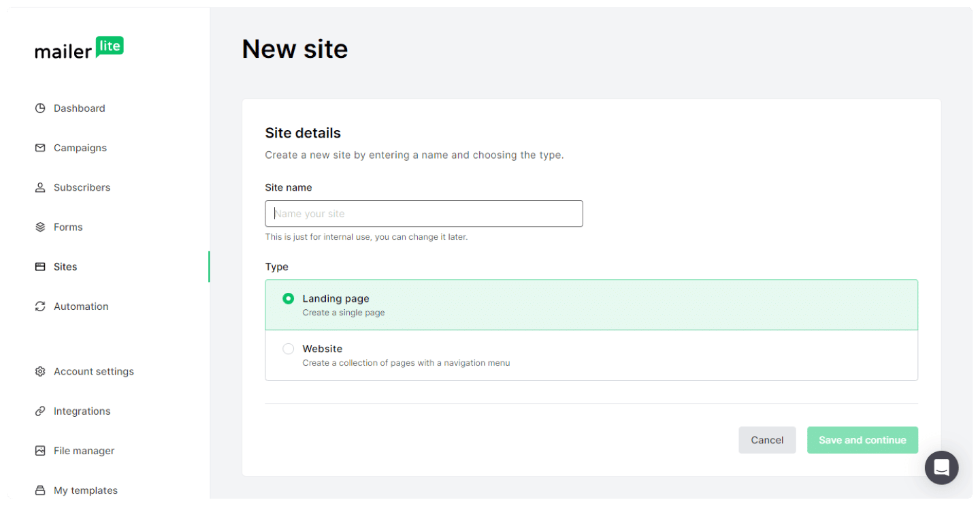The width and height of the screenshot is (980, 506).
Task: Open Integrations menu item
Action: tap(82, 411)
